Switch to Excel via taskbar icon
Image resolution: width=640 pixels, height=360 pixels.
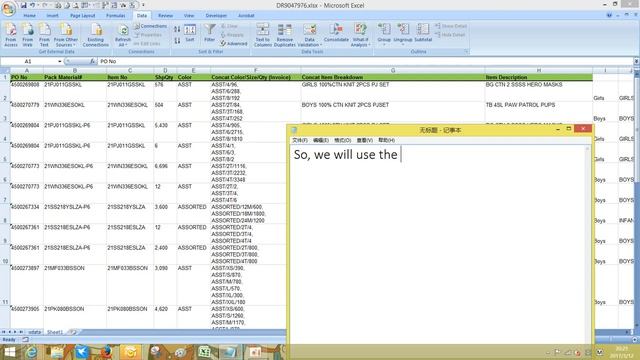coord(204,352)
